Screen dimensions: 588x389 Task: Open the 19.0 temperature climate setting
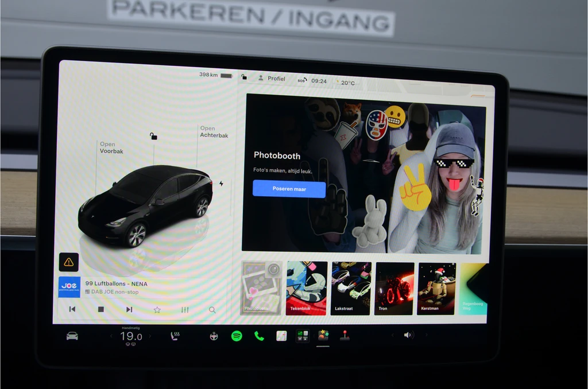(x=131, y=336)
